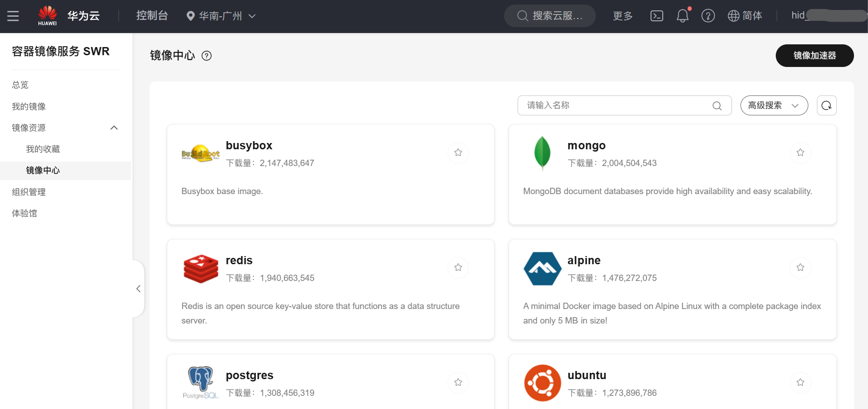Viewport: 868px width, 409px height.
Task: Open the help question mark icon in header
Action: (x=708, y=15)
